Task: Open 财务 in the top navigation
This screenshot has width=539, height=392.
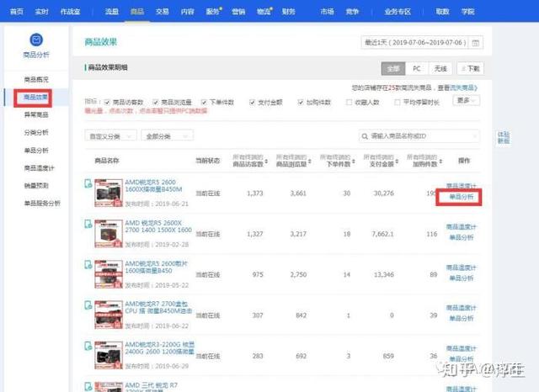Action: pyautogui.click(x=289, y=12)
